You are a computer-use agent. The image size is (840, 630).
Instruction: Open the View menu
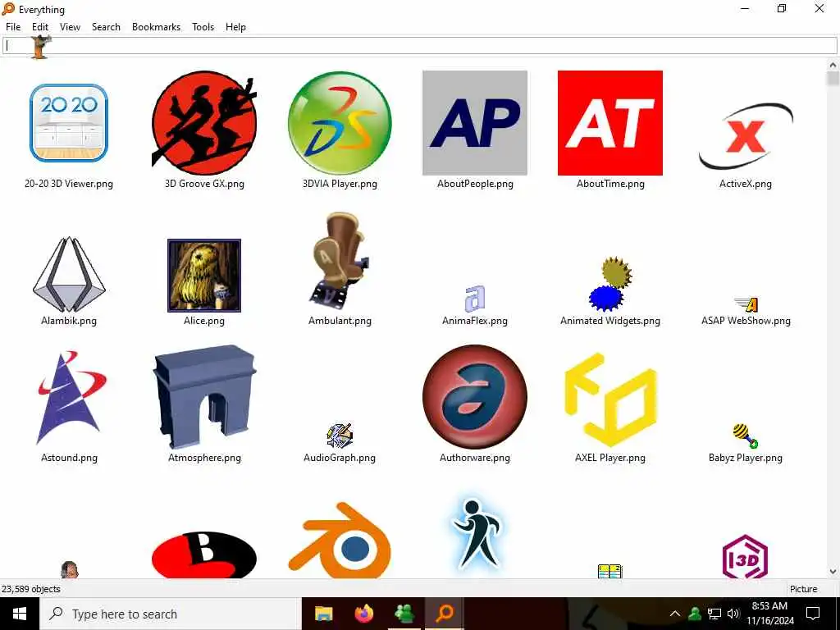click(70, 27)
